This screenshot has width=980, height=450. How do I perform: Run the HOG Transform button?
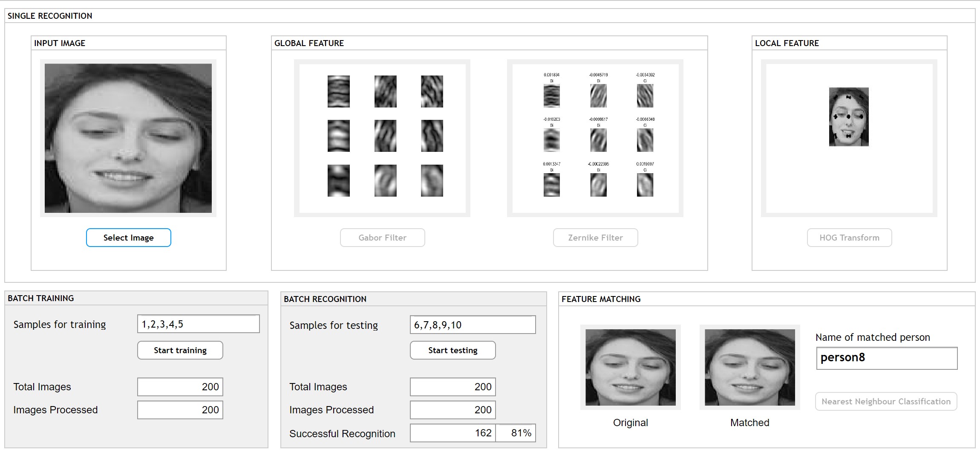point(849,238)
